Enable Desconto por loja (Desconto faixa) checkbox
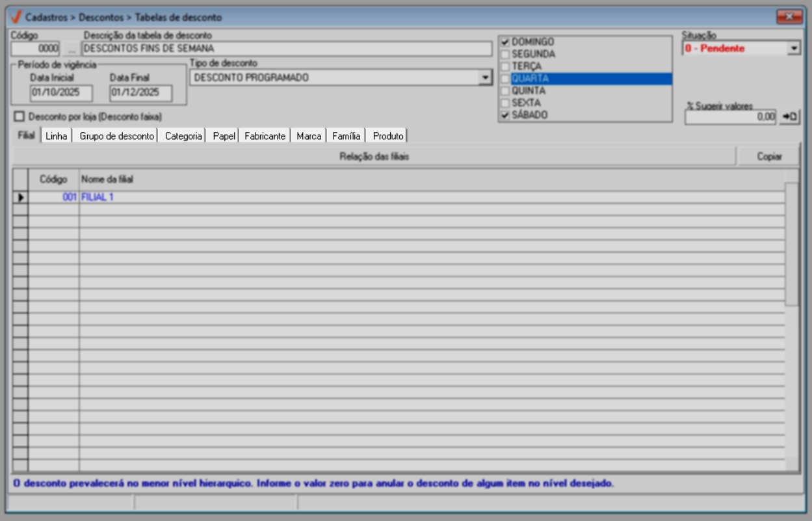The height and width of the screenshot is (521, 812). [19, 117]
